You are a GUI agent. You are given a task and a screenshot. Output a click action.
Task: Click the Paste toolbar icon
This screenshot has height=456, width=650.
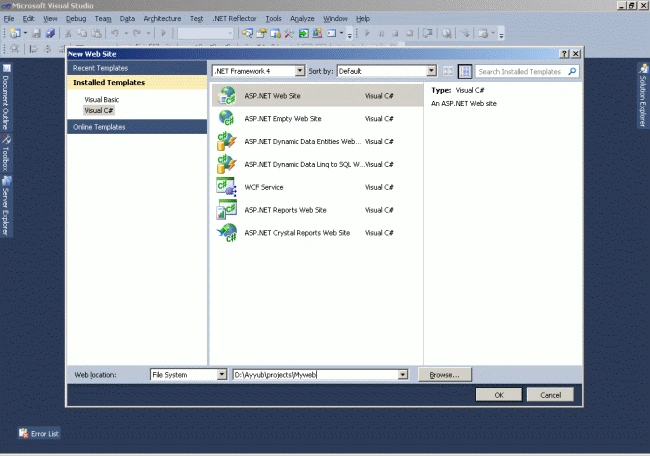96,33
